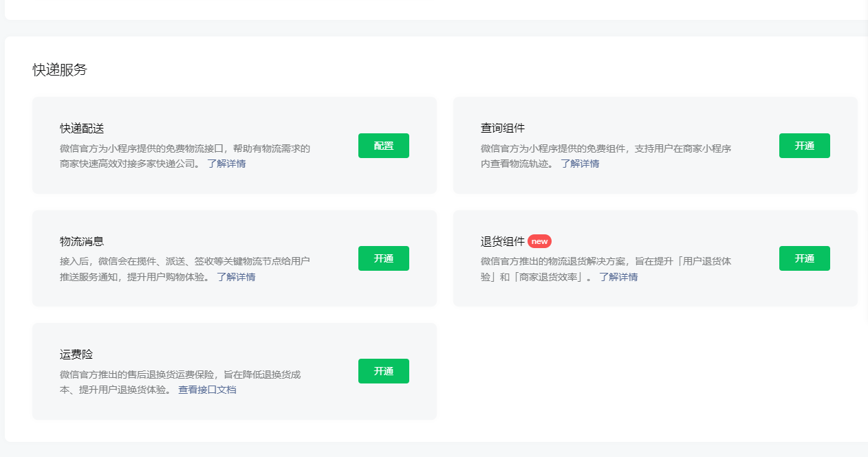
Task: Open 了解详情 link under 快递配送
Action: 226,164
